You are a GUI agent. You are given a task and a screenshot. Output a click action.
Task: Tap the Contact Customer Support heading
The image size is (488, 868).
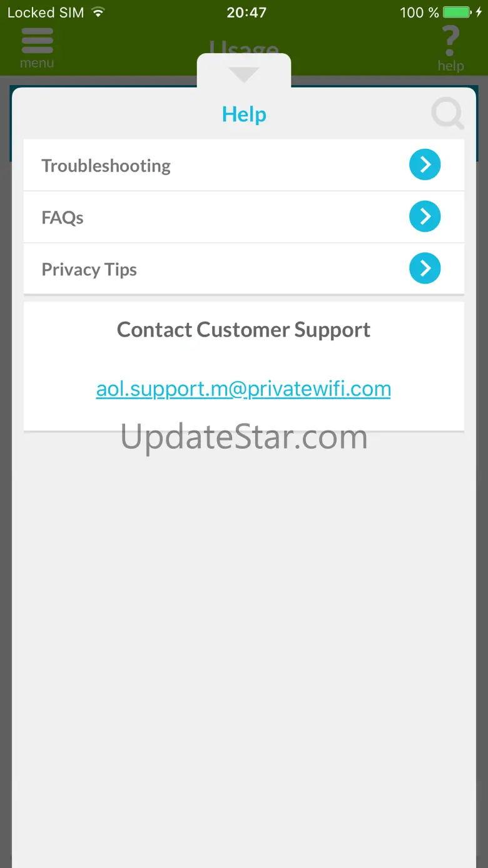[x=243, y=330]
